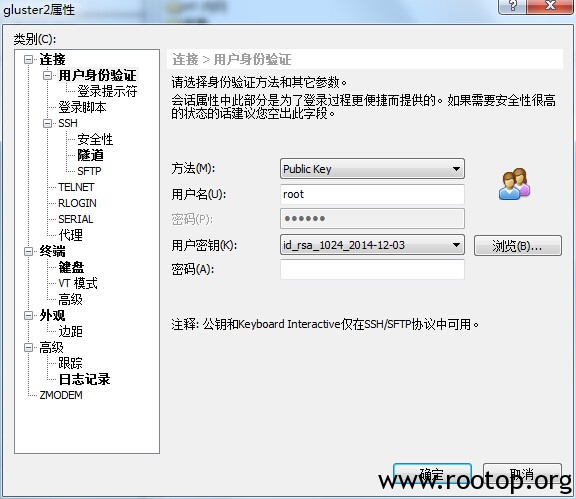Viewport: 576px width, 499px height.
Task: Select 日志记录 under 高级
Action: coord(84,379)
